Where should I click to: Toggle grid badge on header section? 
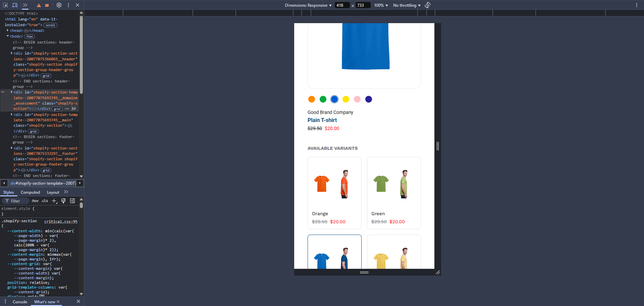46,76
